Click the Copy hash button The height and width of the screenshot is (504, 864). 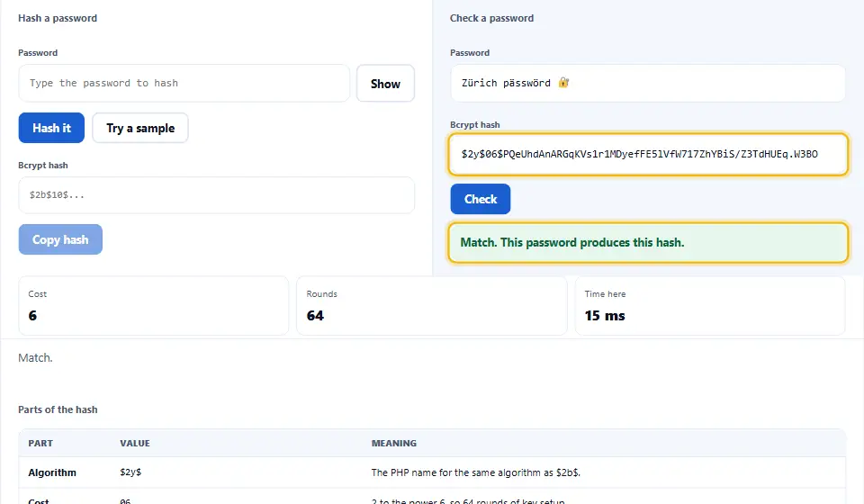60,239
